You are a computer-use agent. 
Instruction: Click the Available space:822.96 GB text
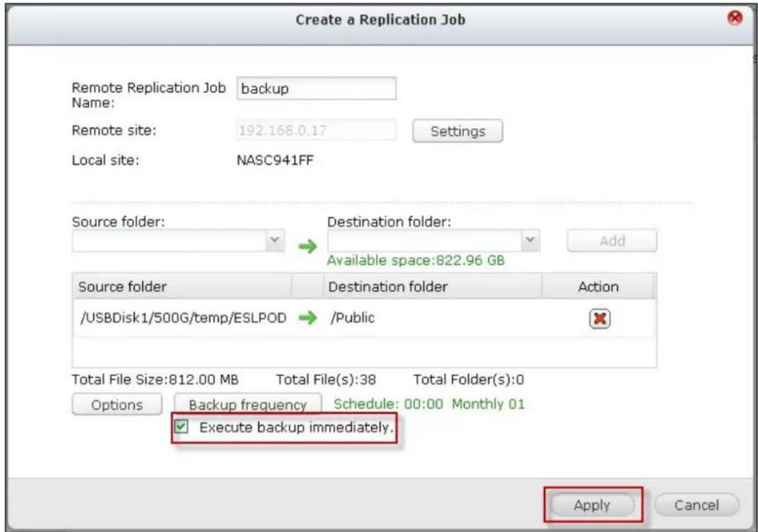416,260
